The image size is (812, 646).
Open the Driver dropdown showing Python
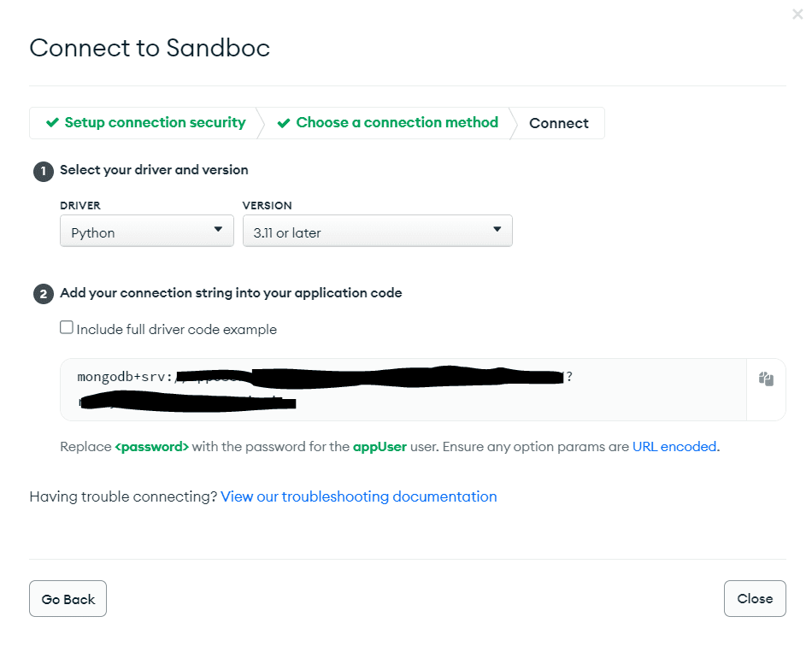(145, 231)
